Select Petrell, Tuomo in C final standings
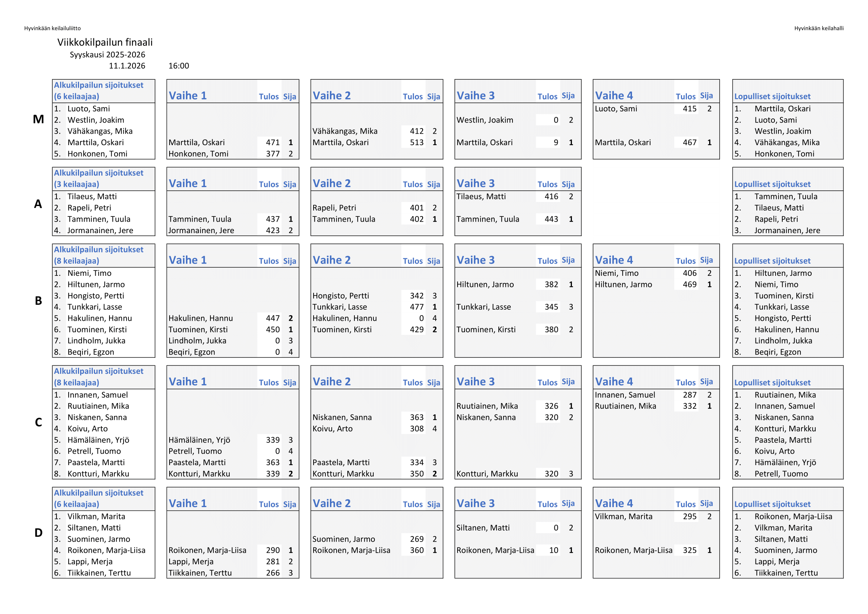This screenshot has height=614, width=868. 781,473
